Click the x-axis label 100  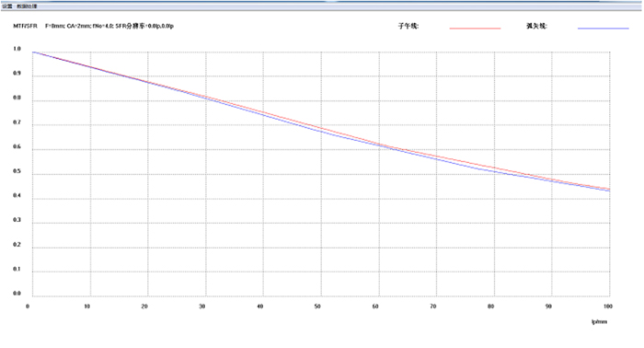coord(608,306)
